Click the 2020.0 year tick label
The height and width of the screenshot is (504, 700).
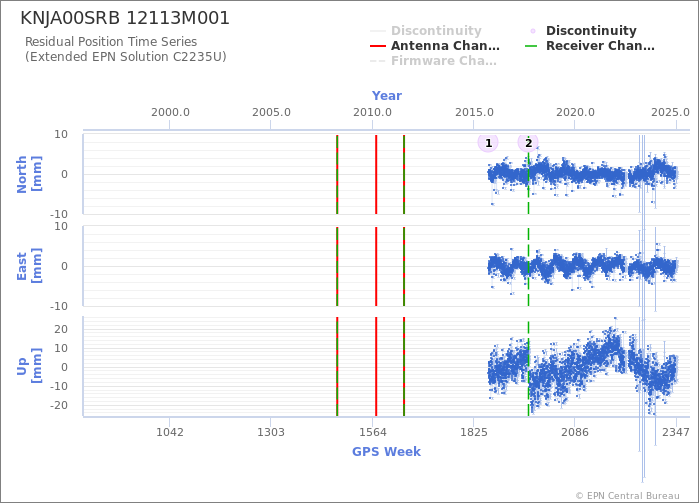[x=575, y=112]
